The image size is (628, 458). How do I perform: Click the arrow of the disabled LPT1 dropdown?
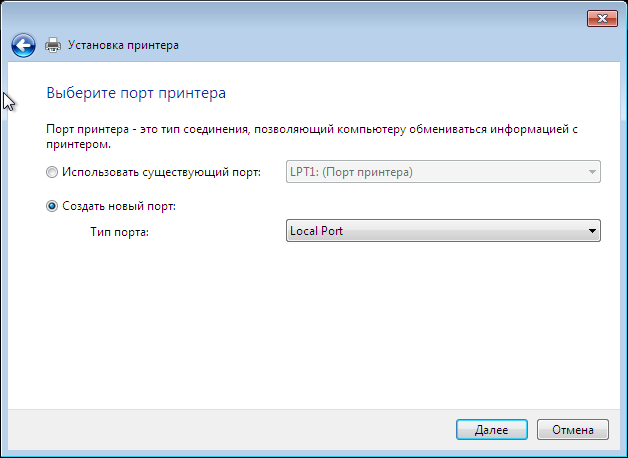coord(592,172)
